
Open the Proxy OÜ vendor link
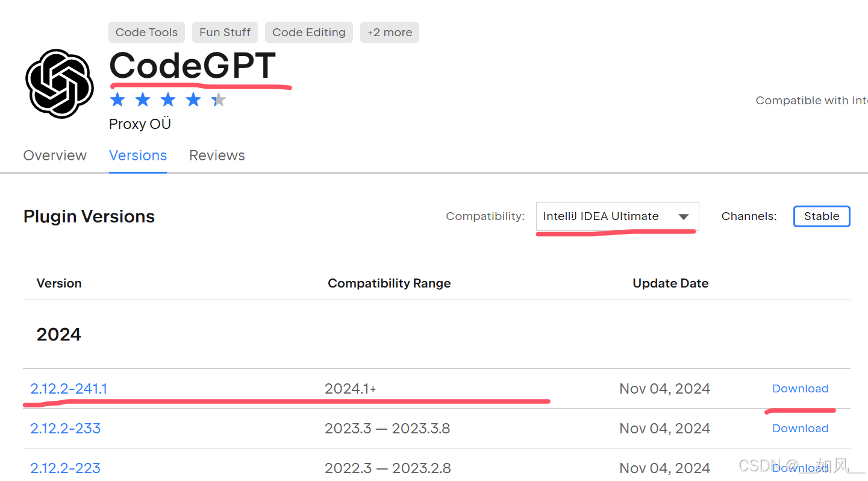point(140,124)
